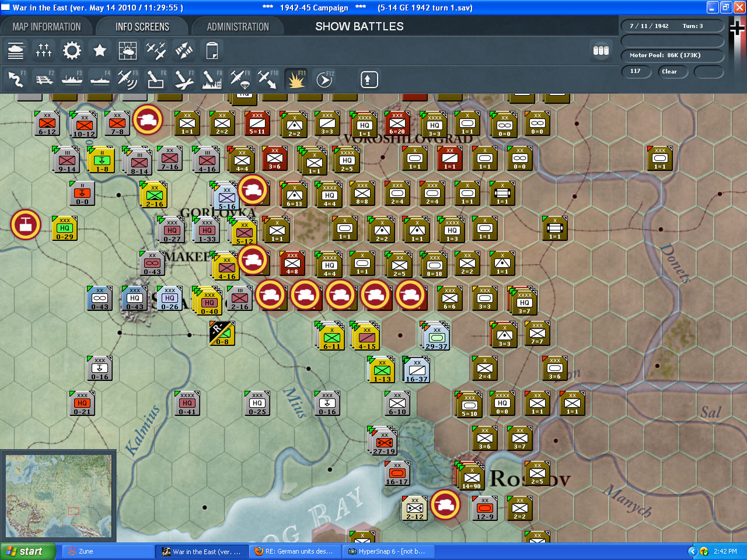Select the F8 bomb city mode

pyautogui.click(x=212, y=79)
